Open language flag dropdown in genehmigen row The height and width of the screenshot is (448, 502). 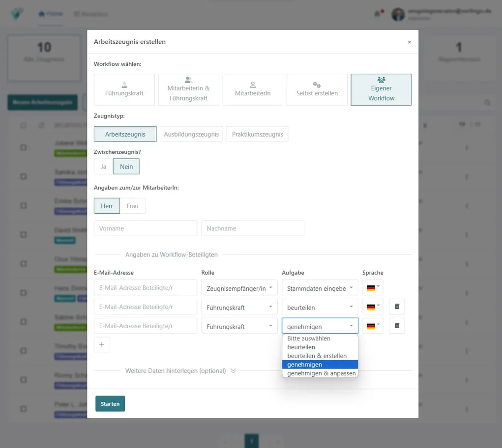click(x=373, y=326)
